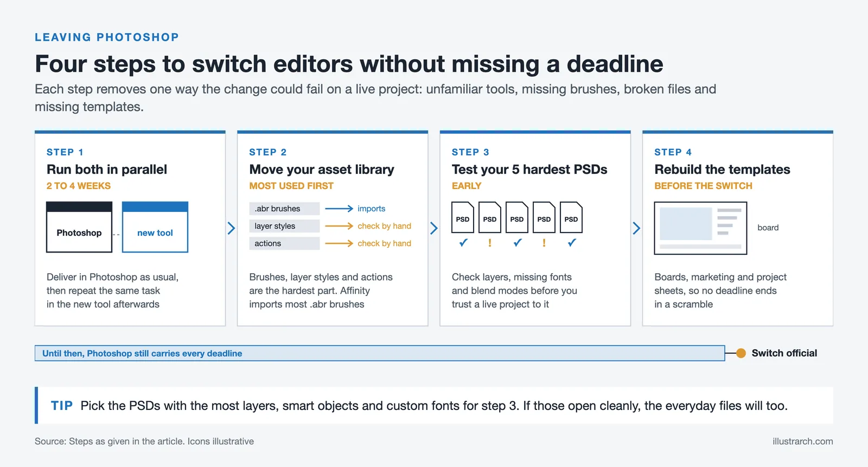Select the third PSD file icon in Step 3
Screen dimensions: 868x467
click(517, 217)
